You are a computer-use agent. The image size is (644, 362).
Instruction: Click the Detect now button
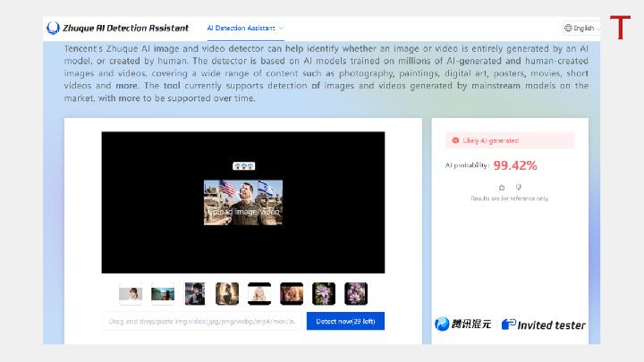pos(345,321)
